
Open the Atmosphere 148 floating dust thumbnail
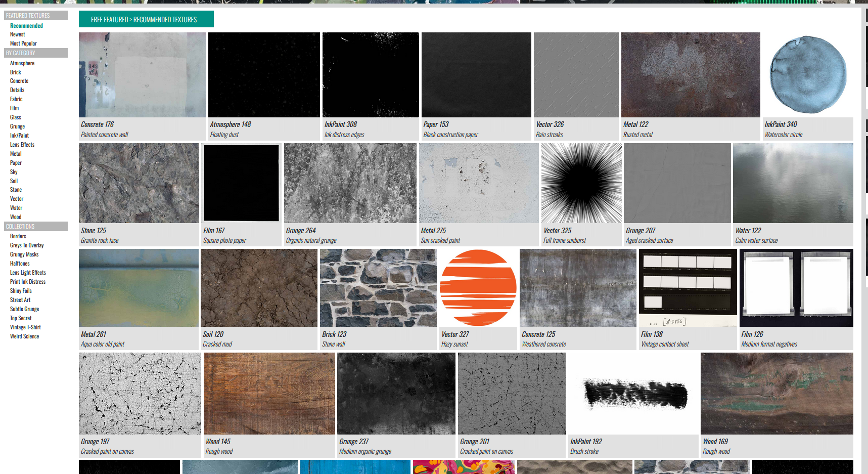[264, 75]
